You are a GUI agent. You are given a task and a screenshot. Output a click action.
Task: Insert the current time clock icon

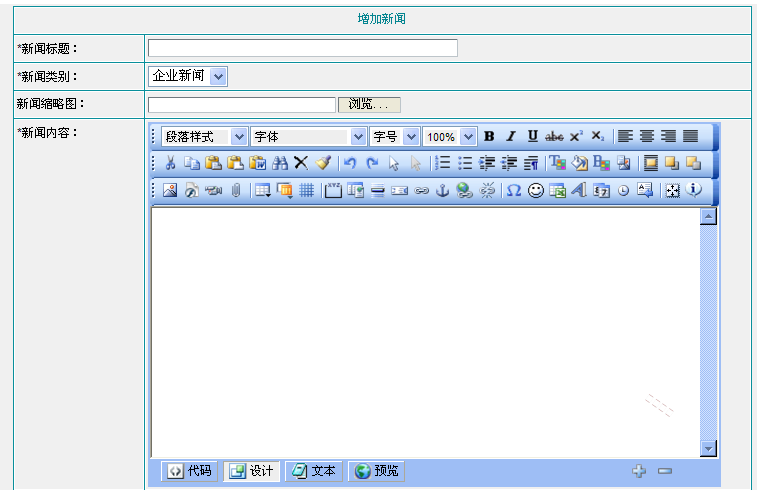[623, 190]
